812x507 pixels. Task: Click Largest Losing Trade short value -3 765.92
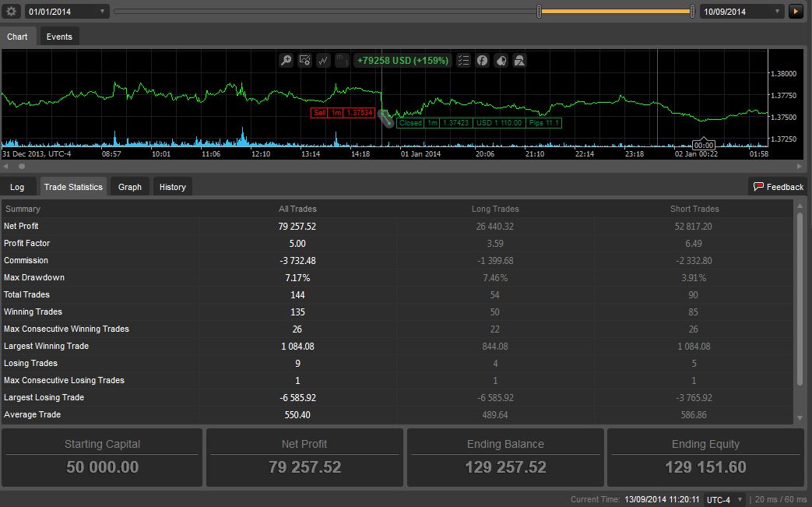point(694,398)
